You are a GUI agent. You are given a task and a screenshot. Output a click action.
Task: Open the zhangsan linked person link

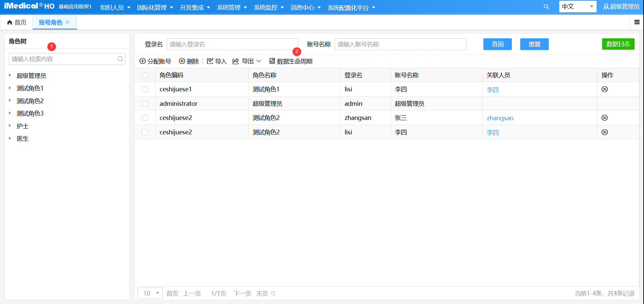click(x=500, y=118)
